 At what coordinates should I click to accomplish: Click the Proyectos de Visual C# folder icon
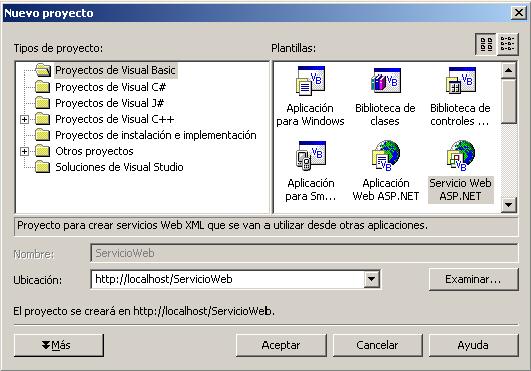click(43, 87)
